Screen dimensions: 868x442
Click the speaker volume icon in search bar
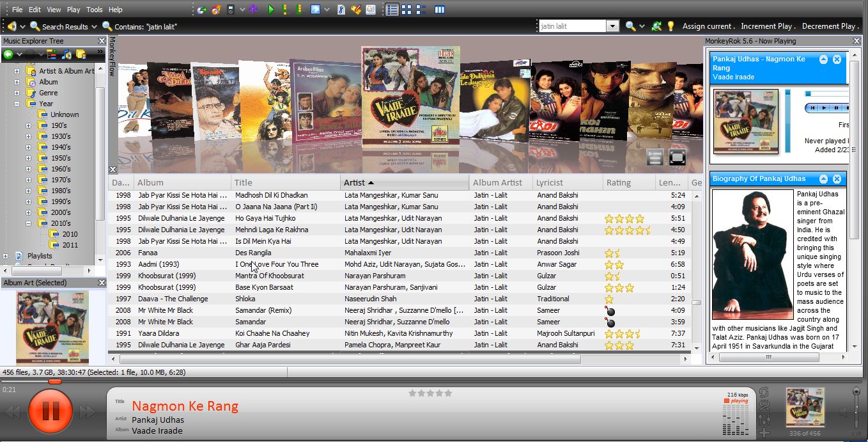pos(12,26)
